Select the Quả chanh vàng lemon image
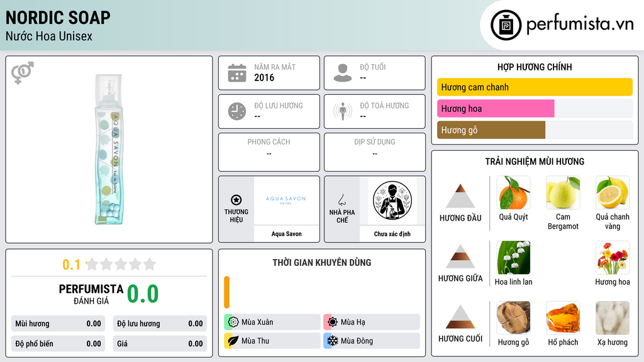This screenshot has width=644, height=362. pos(613,192)
